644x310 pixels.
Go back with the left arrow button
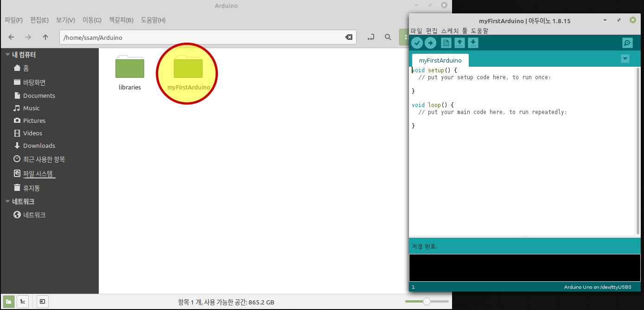point(12,37)
